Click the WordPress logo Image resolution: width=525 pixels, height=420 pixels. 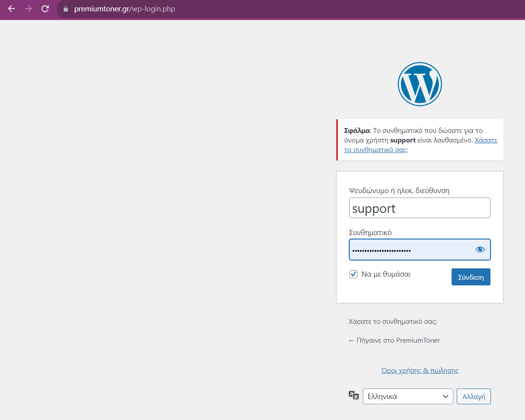420,84
